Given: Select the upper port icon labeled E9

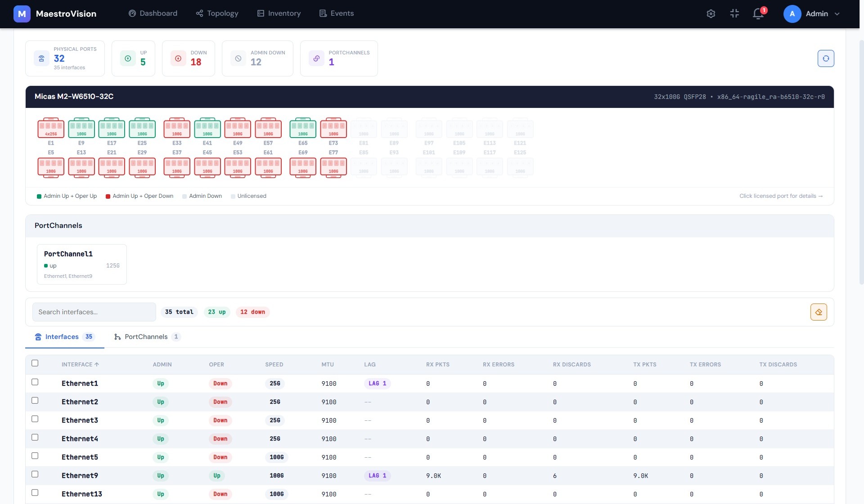Looking at the screenshot, I should pyautogui.click(x=81, y=128).
